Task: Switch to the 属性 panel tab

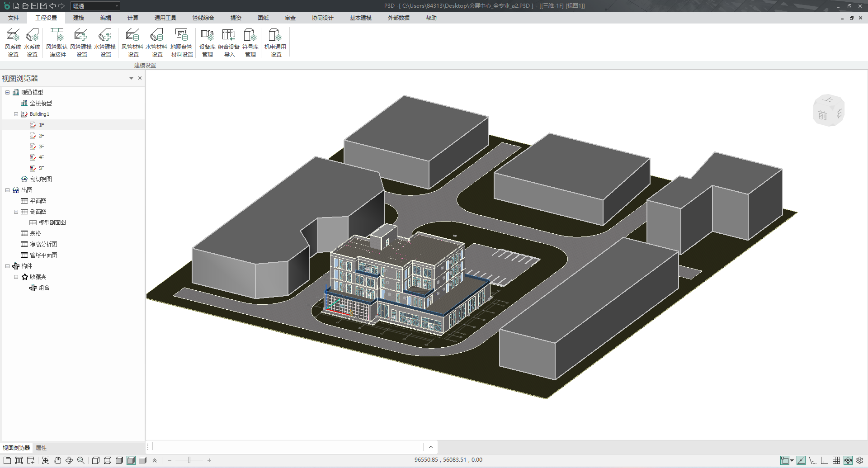Action: [x=41, y=448]
